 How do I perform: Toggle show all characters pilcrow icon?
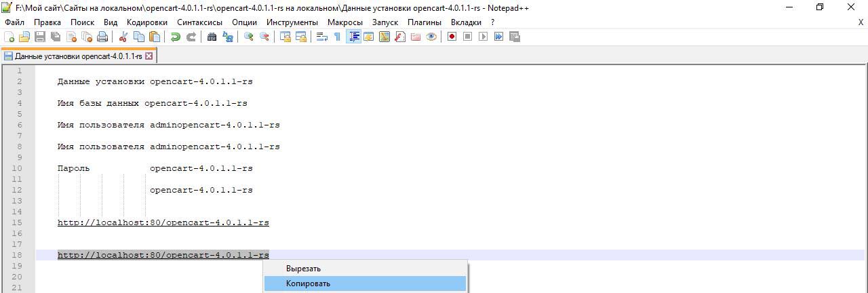(337, 37)
